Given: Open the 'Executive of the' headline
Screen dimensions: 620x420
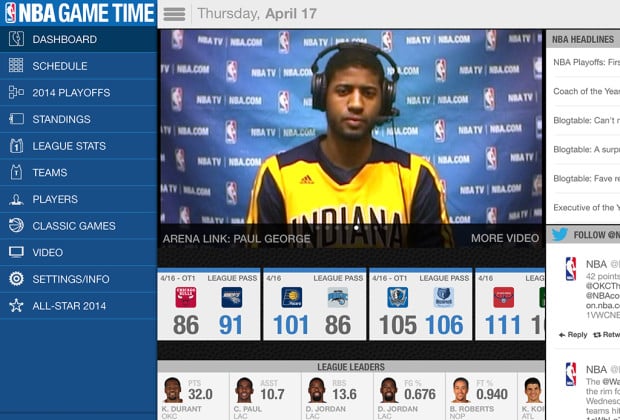Looking at the screenshot, I should (x=587, y=208).
